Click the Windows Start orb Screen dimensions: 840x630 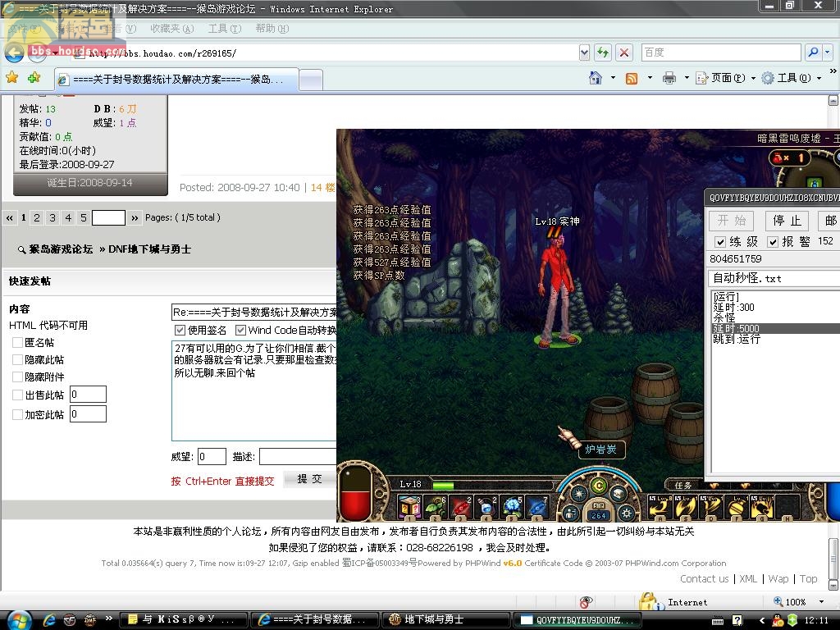pyautogui.click(x=19, y=620)
